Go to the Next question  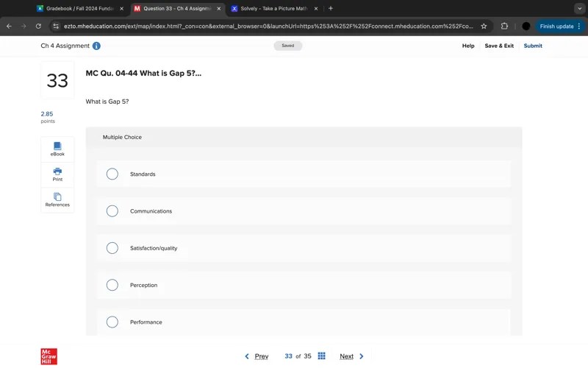pos(346,356)
